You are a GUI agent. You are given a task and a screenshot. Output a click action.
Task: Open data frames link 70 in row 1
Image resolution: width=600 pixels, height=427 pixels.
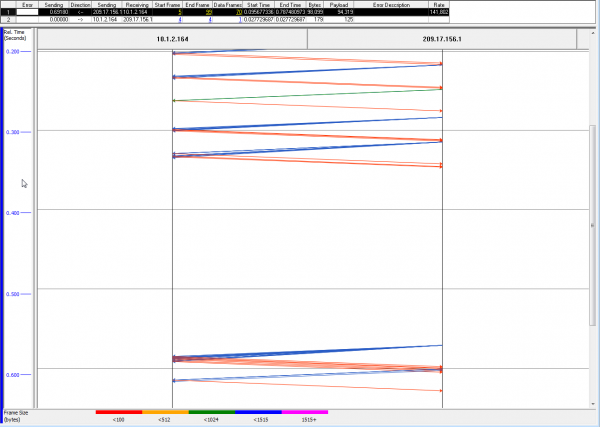[239, 12]
